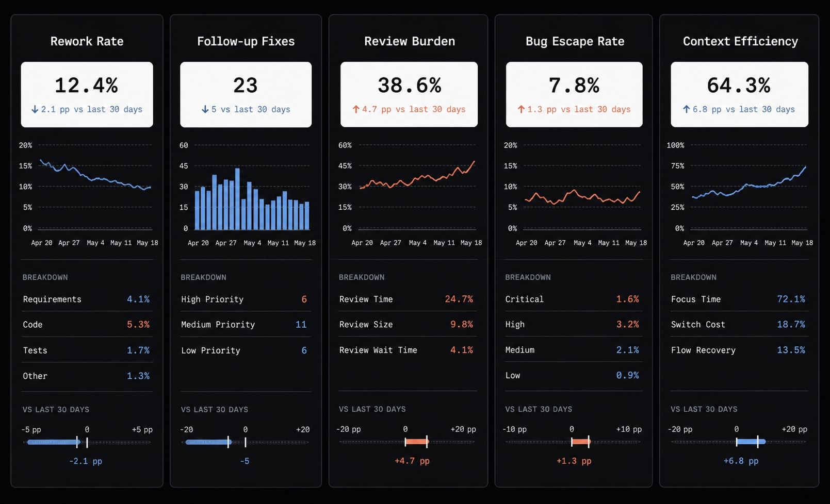Select the Low 0.9% bug row

(x=573, y=376)
